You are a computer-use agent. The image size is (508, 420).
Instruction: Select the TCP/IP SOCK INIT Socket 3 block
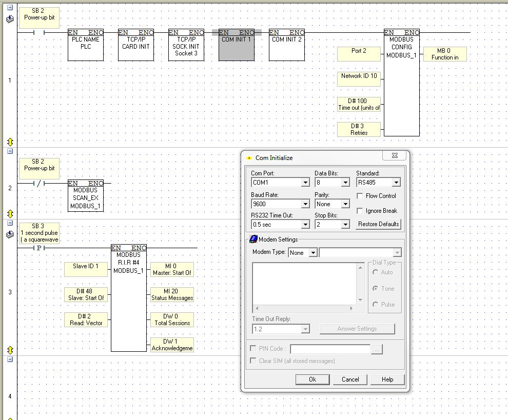[186, 45]
